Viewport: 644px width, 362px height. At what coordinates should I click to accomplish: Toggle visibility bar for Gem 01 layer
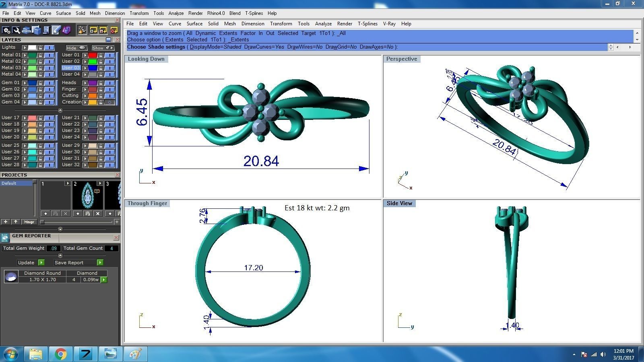[49, 83]
